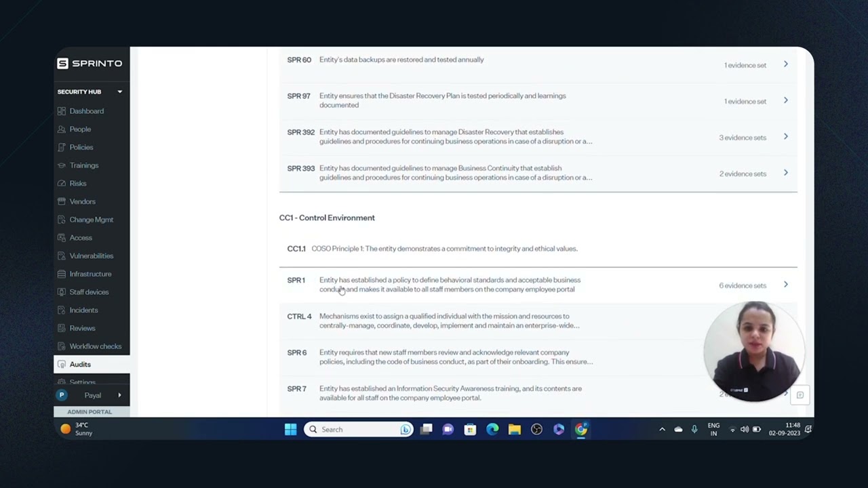This screenshot has height=488, width=868.
Task: Show hidden system tray icons
Action: click(663, 429)
